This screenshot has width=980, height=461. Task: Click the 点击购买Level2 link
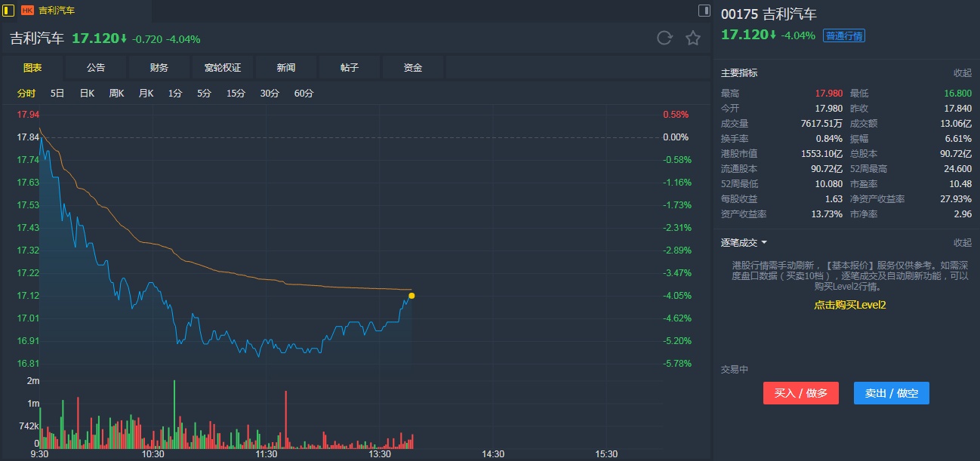(x=849, y=305)
